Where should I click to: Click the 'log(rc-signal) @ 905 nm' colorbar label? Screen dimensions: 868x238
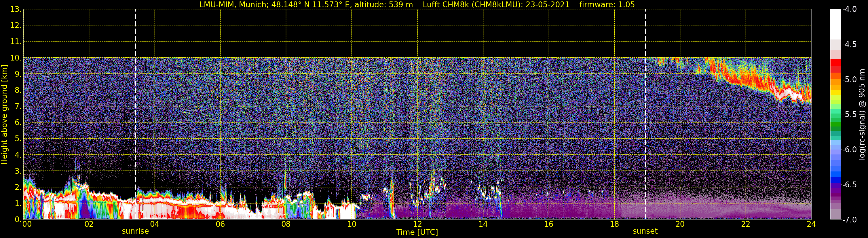tap(862, 115)
